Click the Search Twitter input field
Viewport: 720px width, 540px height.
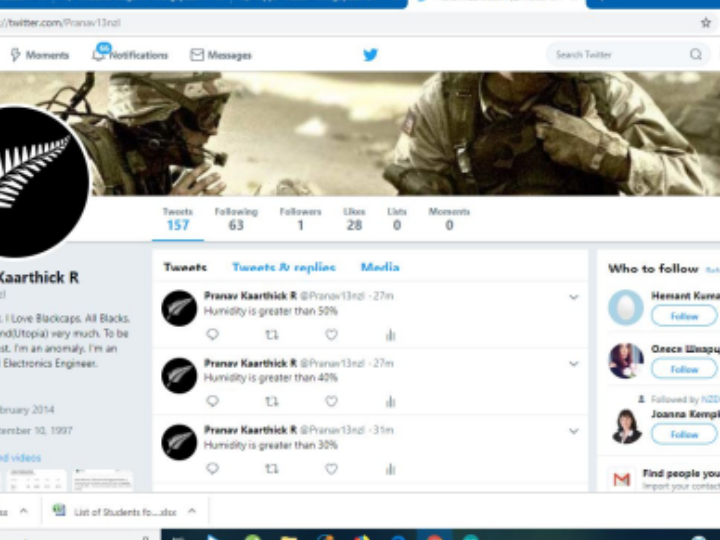(x=615, y=55)
